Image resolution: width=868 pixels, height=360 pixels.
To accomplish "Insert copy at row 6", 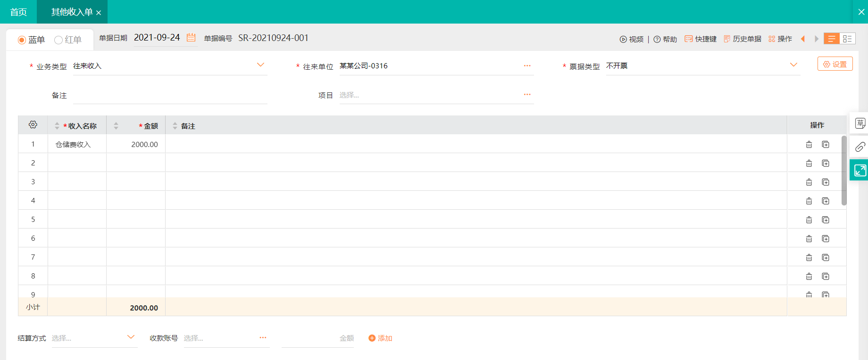I will 826,239.
